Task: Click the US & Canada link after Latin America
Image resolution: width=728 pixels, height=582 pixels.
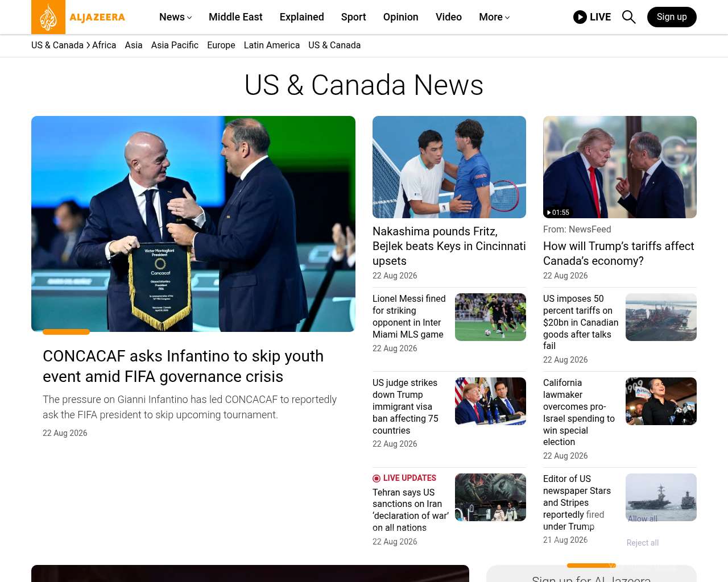Action: pos(334,45)
